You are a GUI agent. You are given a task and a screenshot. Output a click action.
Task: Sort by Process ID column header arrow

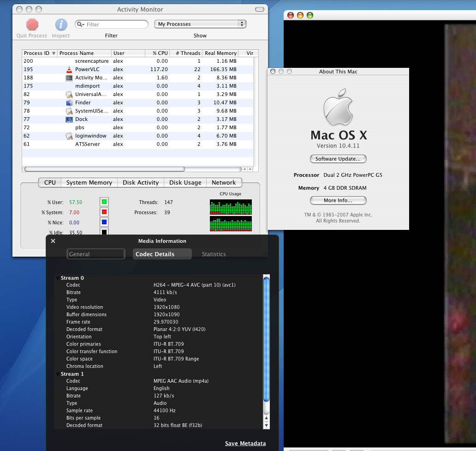coord(54,53)
